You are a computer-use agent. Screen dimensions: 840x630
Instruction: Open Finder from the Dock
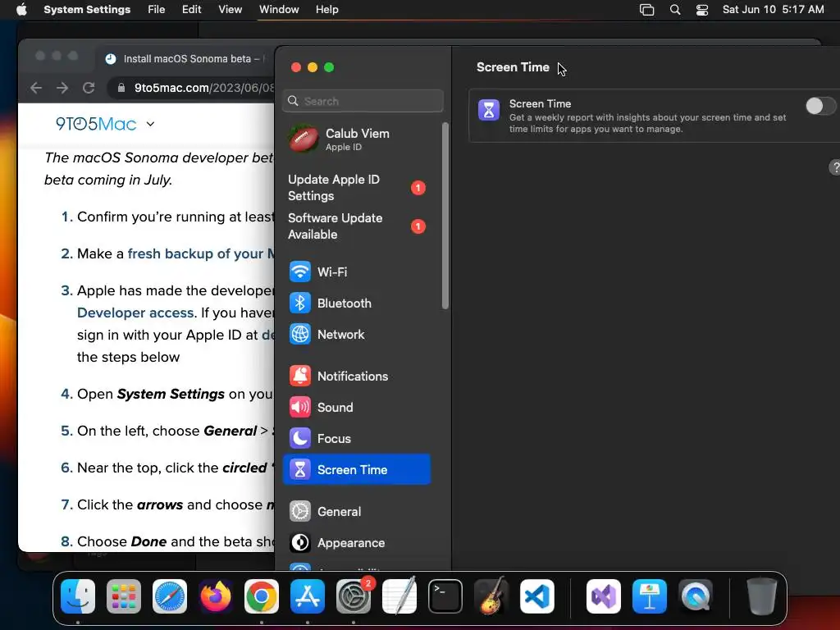[x=78, y=596]
